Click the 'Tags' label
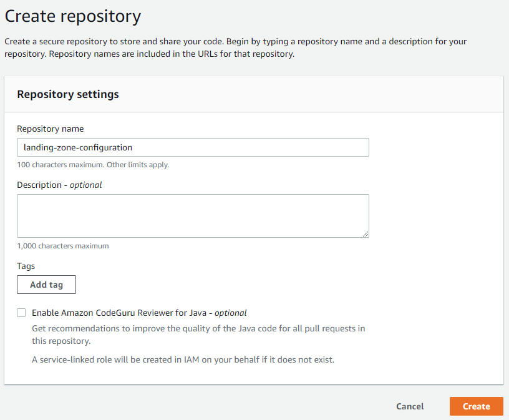 (x=26, y=266)
